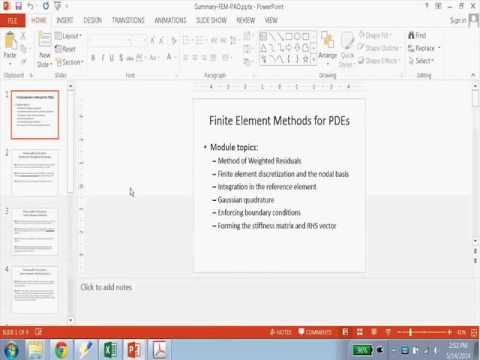Open Excel from the taskbar
The image size is (480, 360).
110,350
